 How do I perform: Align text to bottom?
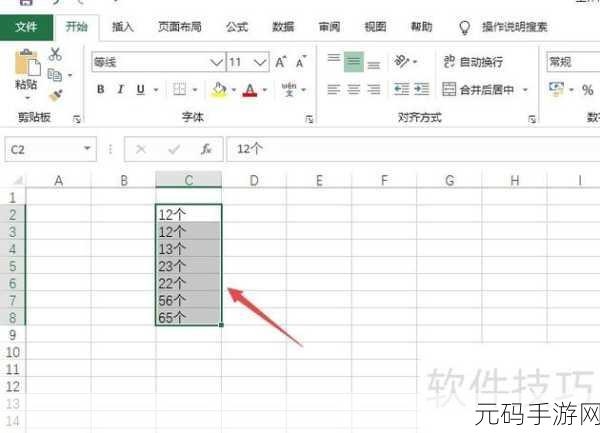pyautogui.click(x=373, y=65)
